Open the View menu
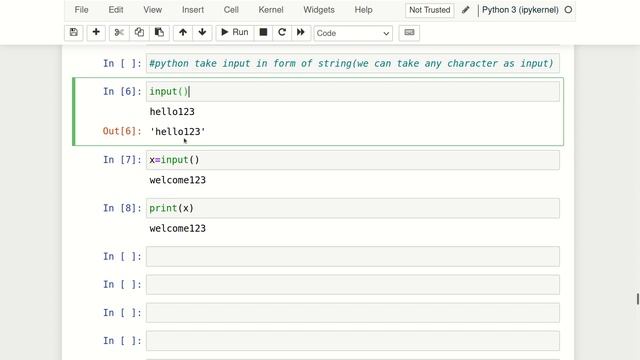Screen dimensions: 640x360 pyautogui.click(x=153, y=10)
